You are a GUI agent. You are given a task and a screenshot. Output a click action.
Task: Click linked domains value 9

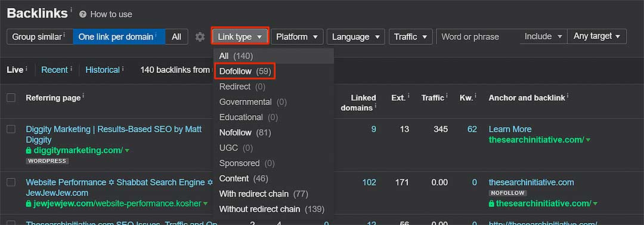[x=374, y=129]
